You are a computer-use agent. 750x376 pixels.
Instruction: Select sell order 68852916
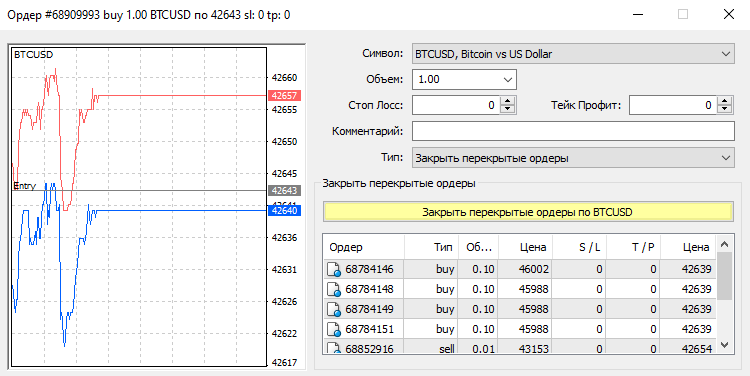click(x=519, y=347)
